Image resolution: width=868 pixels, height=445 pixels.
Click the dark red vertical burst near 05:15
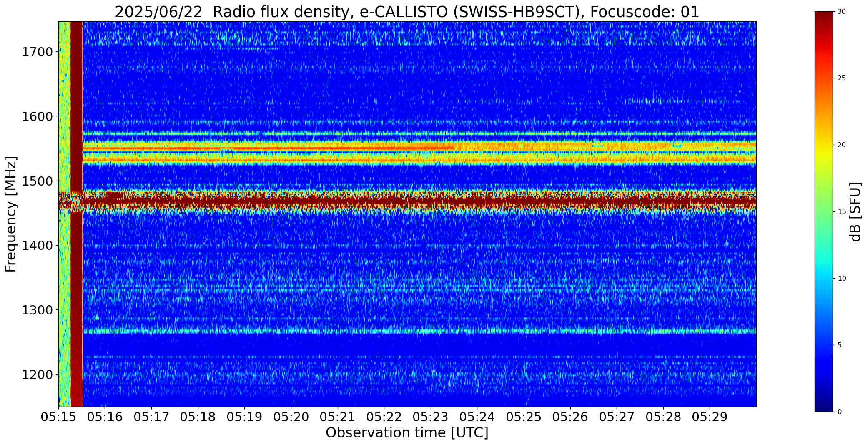76,214
